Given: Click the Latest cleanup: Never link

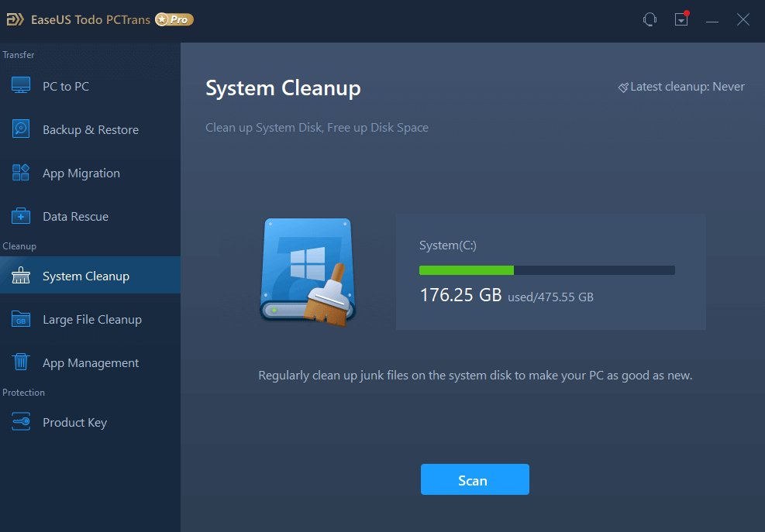Looking at the screenshot, I should click(687, 86).
